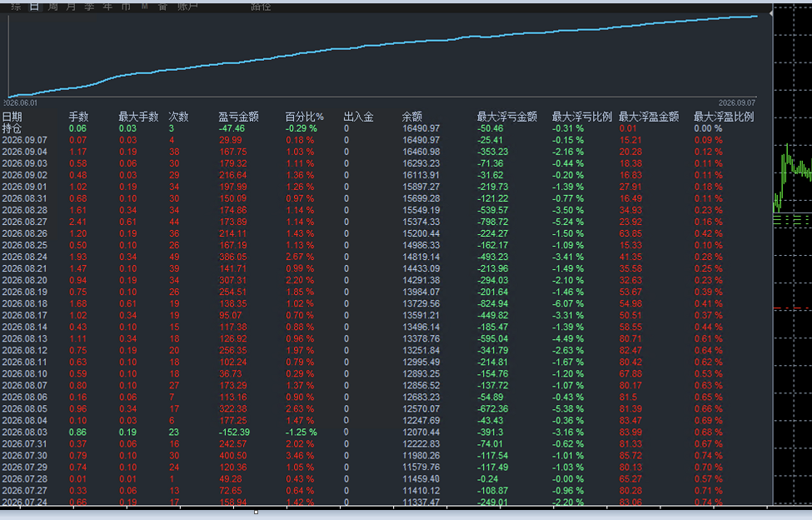Click max floating profit 63.85
Screen dimensions: 812x520
click(x=630, y=233)
